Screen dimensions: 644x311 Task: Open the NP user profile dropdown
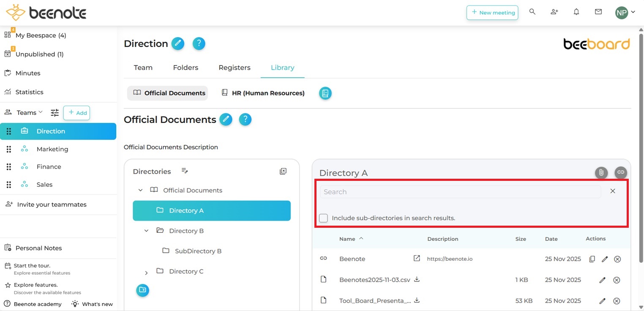[x=625, y=13]
